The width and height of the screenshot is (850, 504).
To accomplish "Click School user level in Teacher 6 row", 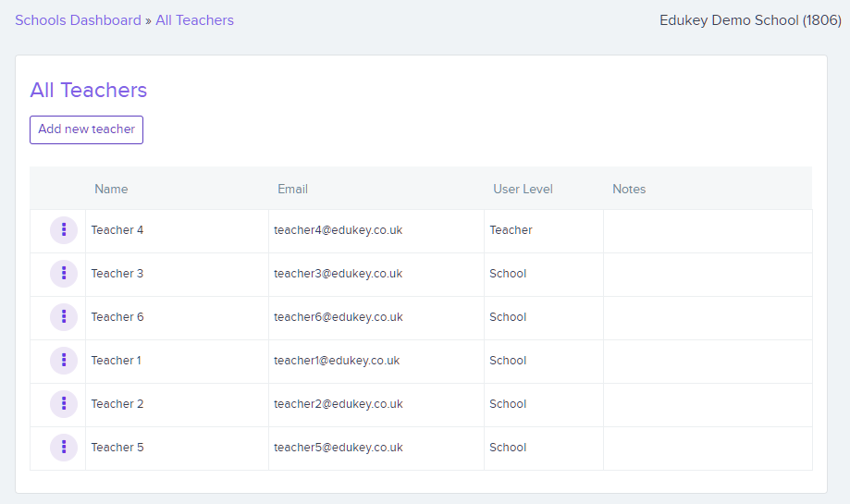I will point(508,317).
